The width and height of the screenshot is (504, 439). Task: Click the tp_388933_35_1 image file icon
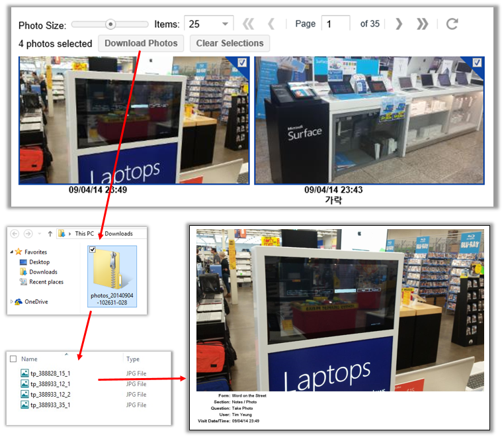click(x=24, y=405)
